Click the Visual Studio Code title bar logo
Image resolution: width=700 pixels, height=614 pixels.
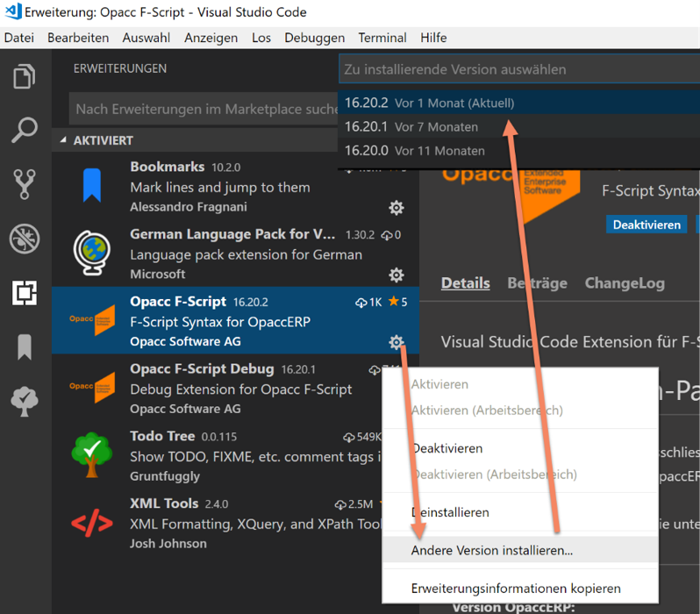pos(13,11)
